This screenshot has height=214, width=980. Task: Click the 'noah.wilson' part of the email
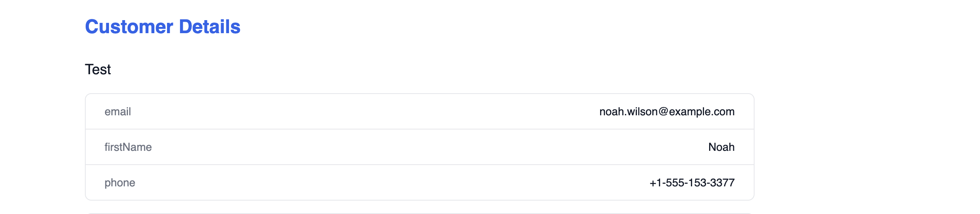(628, 112)
